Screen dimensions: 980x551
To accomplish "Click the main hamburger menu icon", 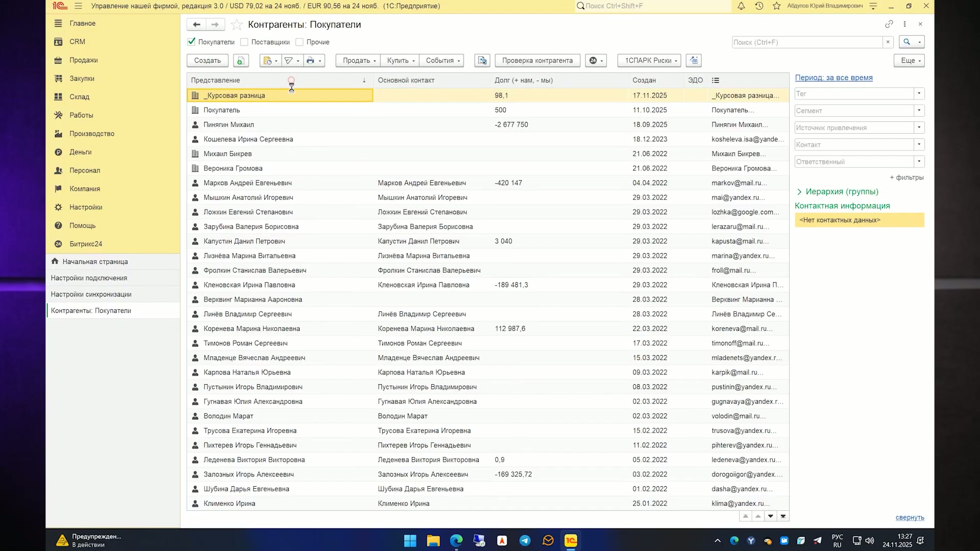I will click(78, 6).
